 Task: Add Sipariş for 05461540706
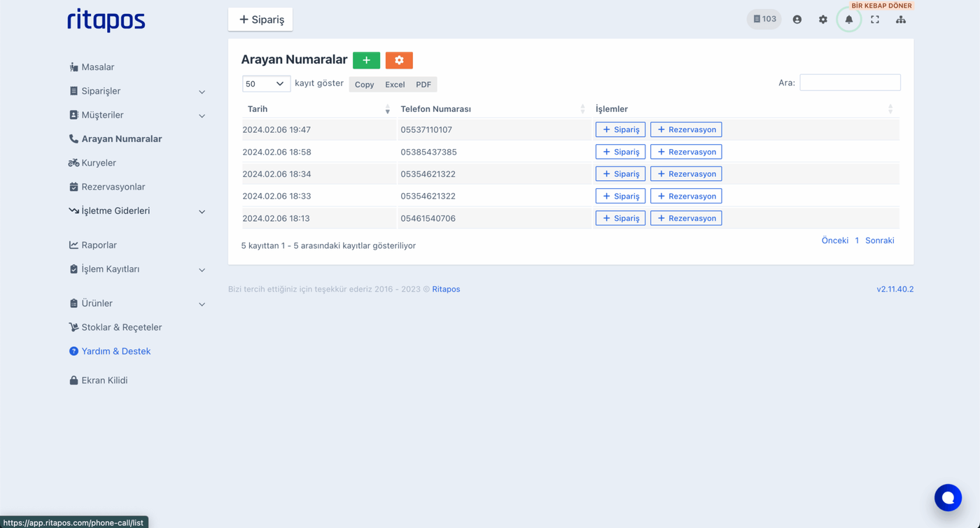point(620,218)
